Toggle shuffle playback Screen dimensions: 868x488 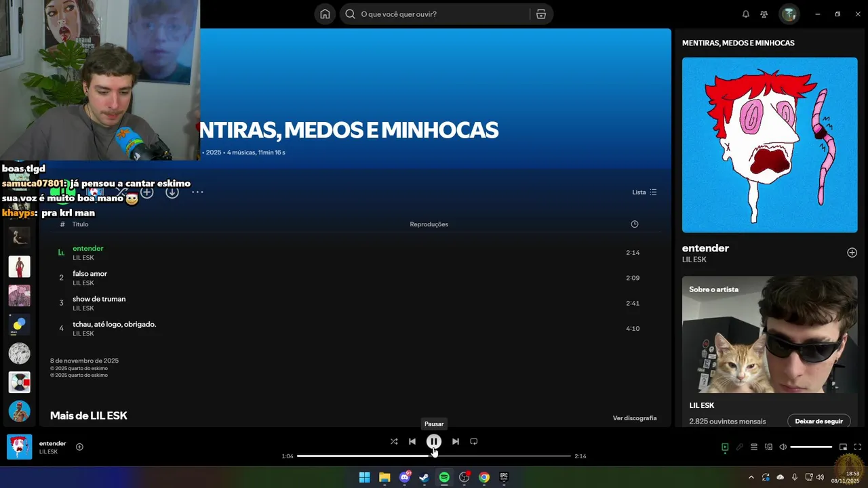tap(394, 441)
